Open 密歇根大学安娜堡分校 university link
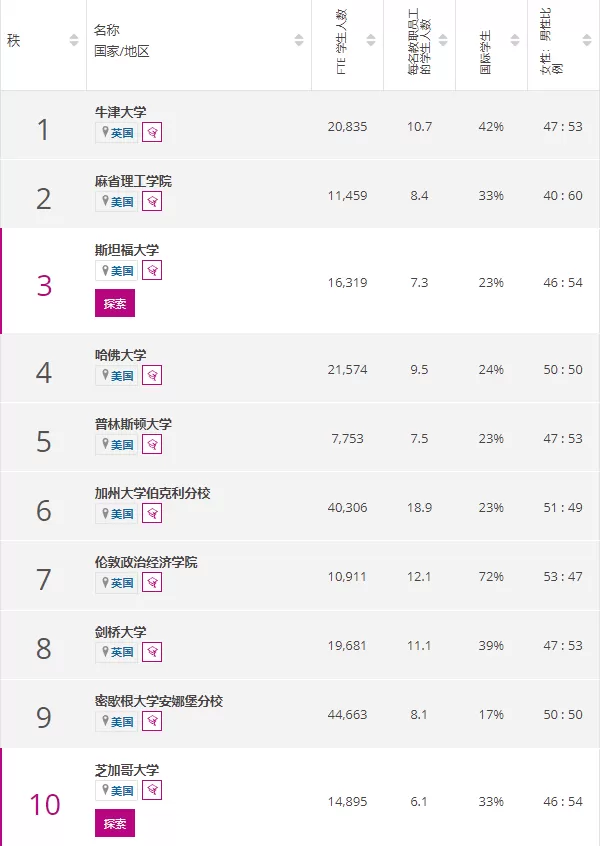The image size is (600, 846). click(159, 700)
